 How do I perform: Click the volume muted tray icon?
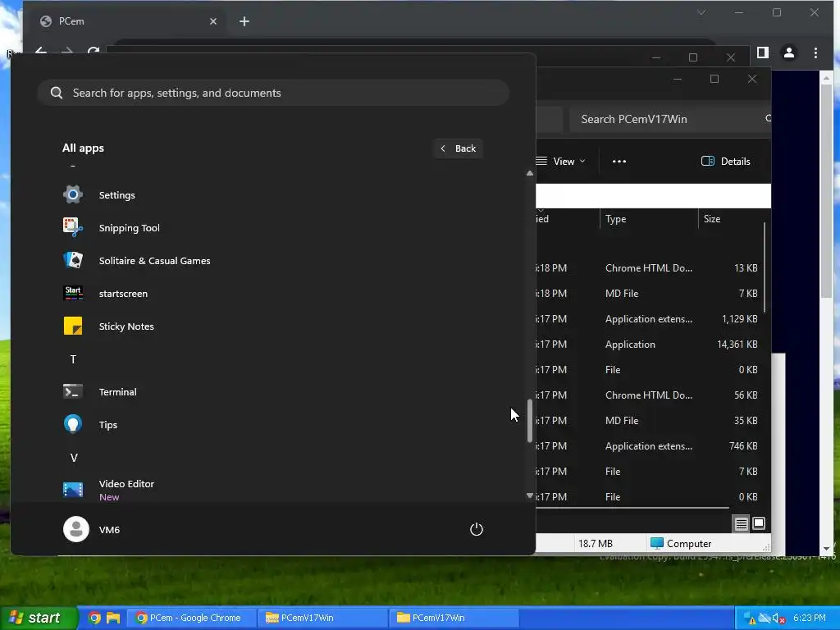click(x=778, y=619)
